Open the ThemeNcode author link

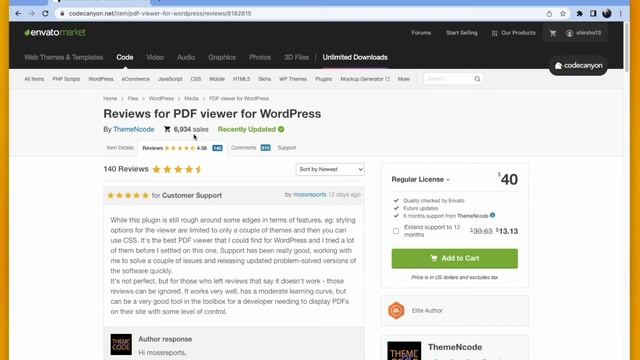coord(134,129)
